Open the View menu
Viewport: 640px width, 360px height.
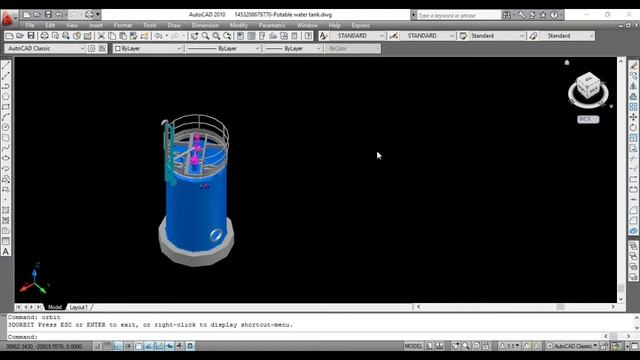(x=72, y=25)
